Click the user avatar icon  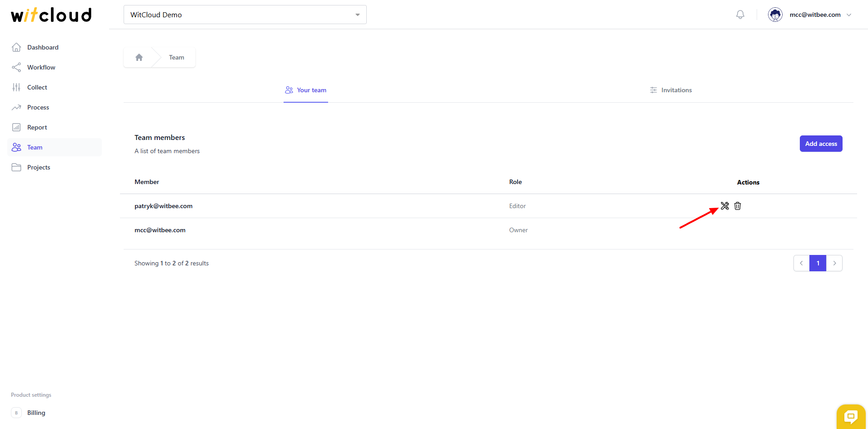coord(775,15)
